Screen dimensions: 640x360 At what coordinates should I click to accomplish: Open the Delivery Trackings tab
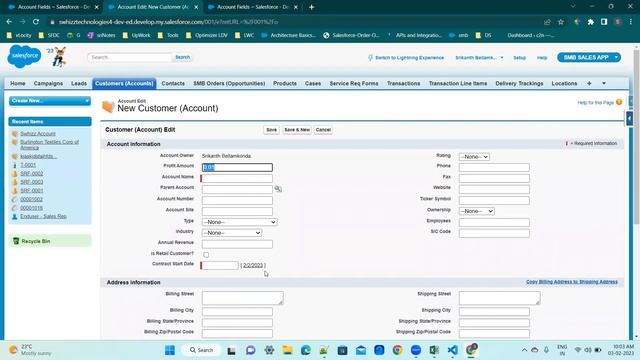[x=519, y=83]
